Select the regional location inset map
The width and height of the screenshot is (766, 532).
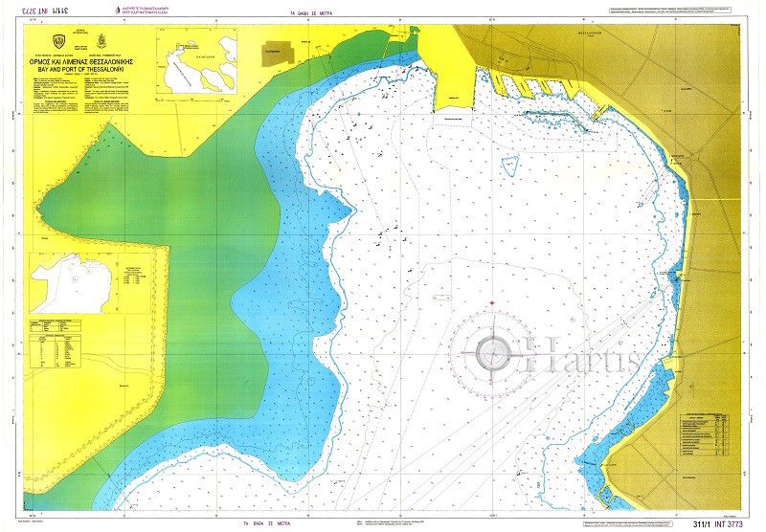[x=196, y=60]
